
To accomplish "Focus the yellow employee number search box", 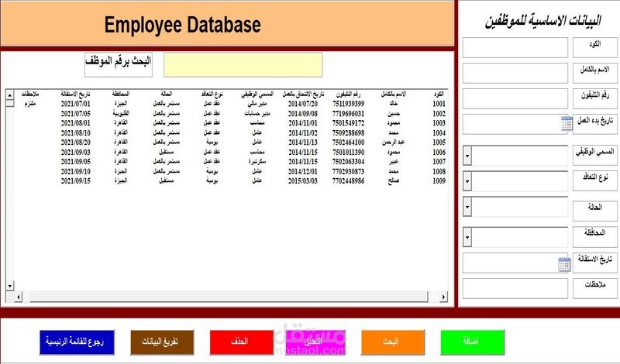I will pos(243,65).
